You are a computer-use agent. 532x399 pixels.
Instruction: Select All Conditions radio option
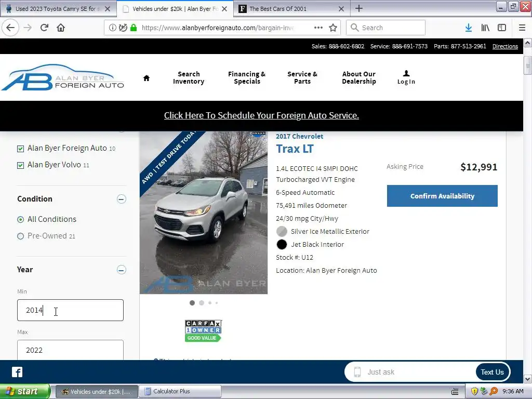pyautogui.click(x=20, y=220)
